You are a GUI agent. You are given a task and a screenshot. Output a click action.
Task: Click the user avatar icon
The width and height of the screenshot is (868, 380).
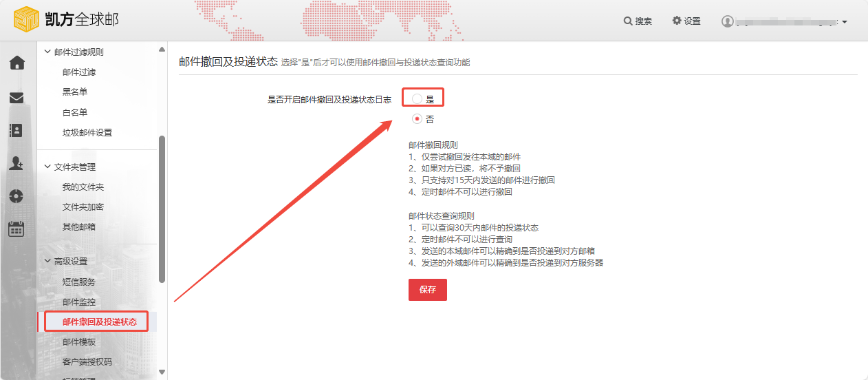click(727, 21)
